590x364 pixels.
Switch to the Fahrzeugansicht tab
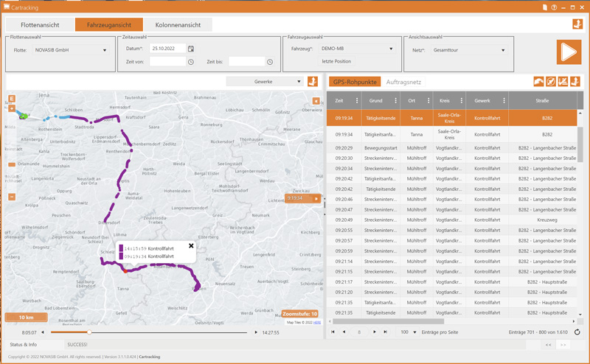coord(108,25)
